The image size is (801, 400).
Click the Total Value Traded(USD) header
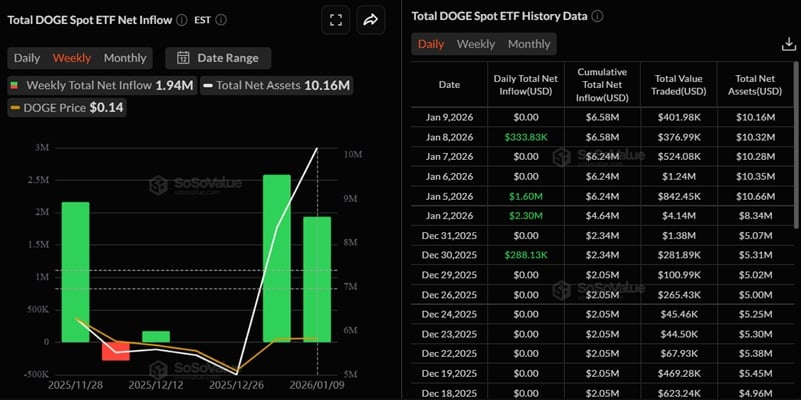(x=679, y=85)
